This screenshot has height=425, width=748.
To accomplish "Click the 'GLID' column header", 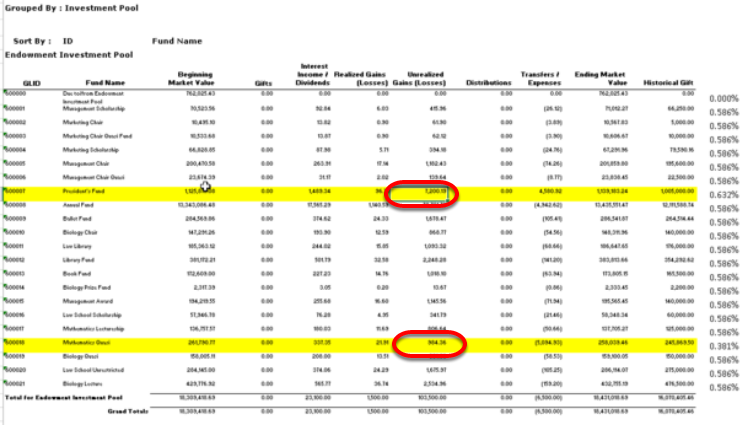I will 31,83.
